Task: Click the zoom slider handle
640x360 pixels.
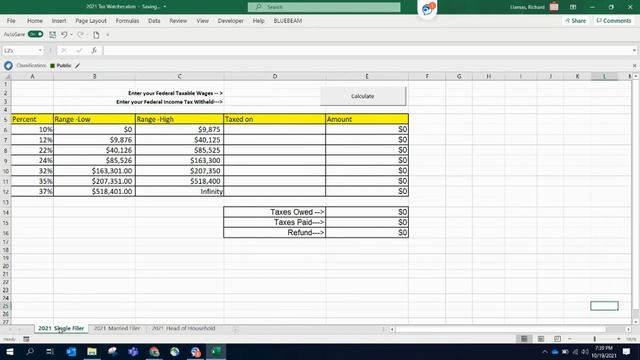Action: point(595,339)
